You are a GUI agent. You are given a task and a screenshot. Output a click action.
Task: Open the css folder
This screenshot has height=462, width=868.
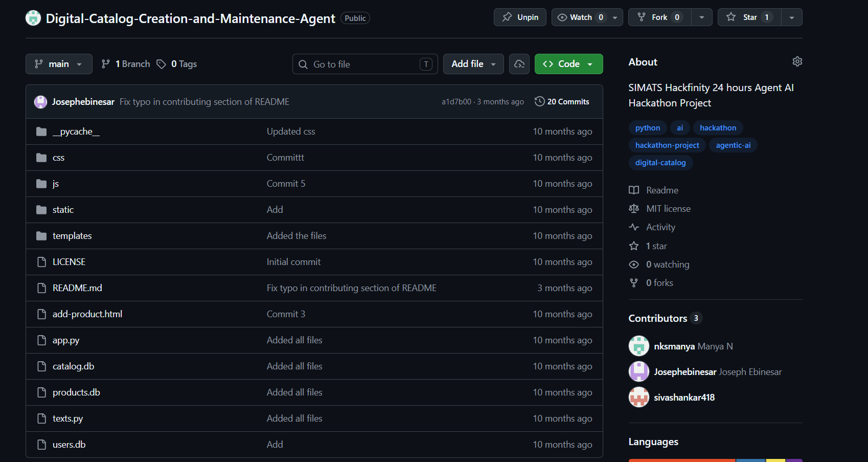(58, 158)
